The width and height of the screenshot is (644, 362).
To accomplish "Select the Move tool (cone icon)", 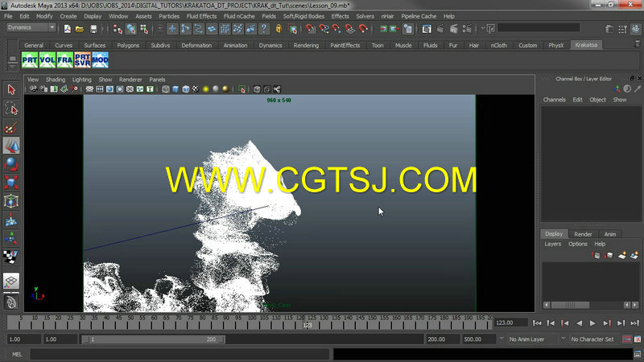I will click(x=11, y=146).
